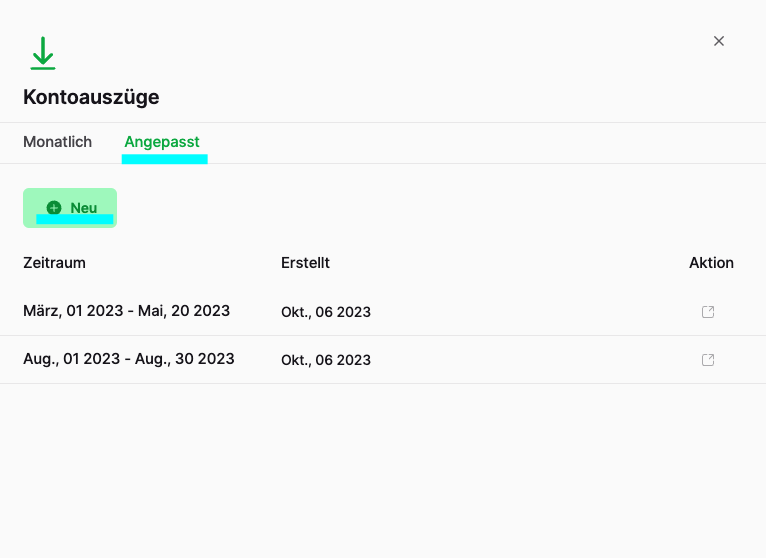The height and width of the screenshot is (558, 766).
Task: Open the August statement export icon
Action: [708, 360]
